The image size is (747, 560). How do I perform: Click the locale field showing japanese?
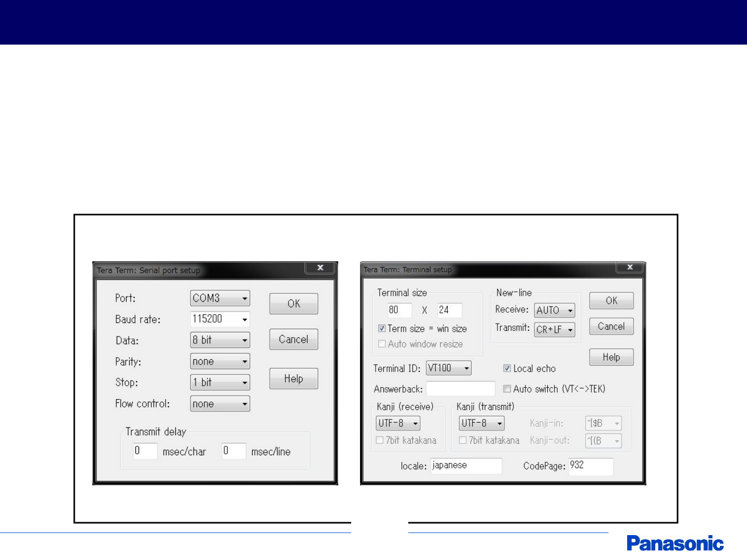coord(466,466)
